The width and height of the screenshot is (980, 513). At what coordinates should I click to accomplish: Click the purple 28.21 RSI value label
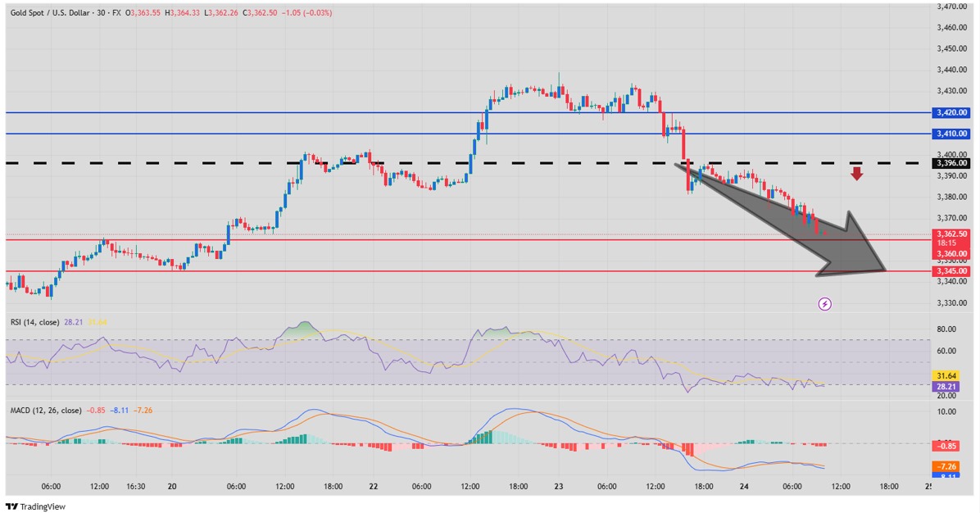(x=951, y=386)
